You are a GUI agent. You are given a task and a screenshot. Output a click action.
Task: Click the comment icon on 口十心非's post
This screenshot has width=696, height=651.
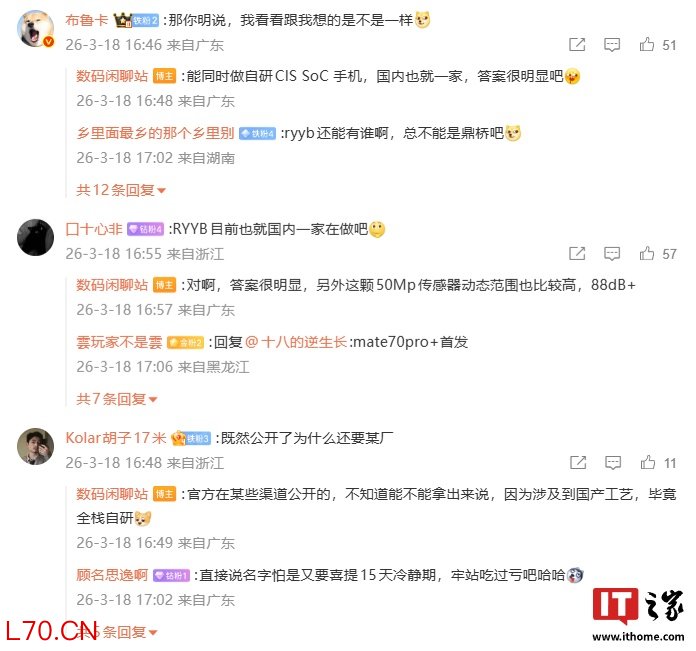pos(612,253)
